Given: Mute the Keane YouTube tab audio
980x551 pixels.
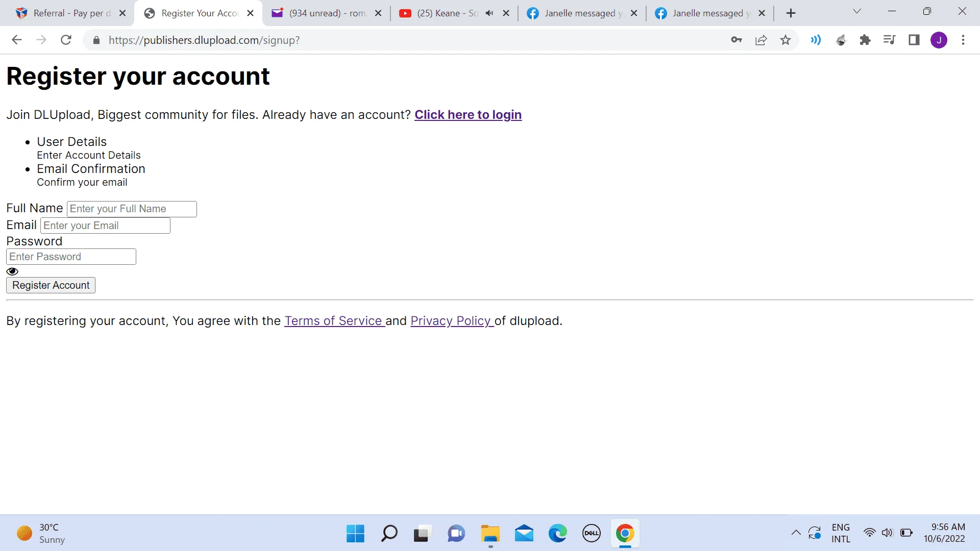Looking at the screenshot, I should coord(489,13).
